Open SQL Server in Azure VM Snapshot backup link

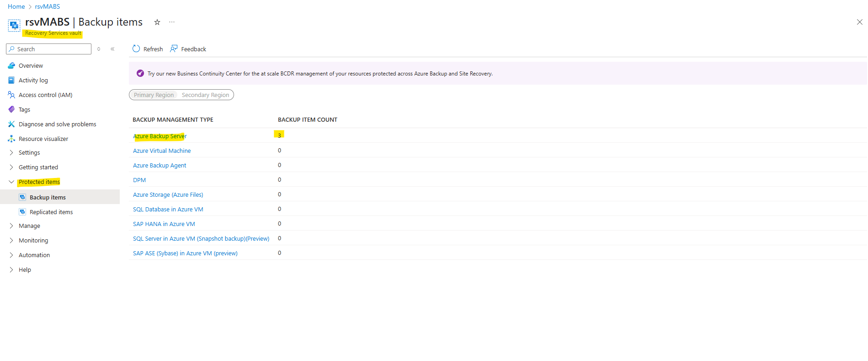coord(201,238)
